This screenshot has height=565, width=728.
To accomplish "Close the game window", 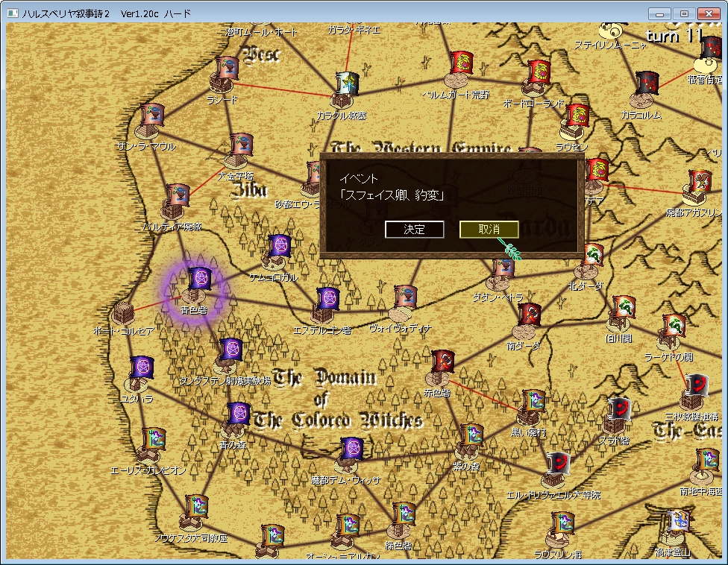I will pos(709,14).
